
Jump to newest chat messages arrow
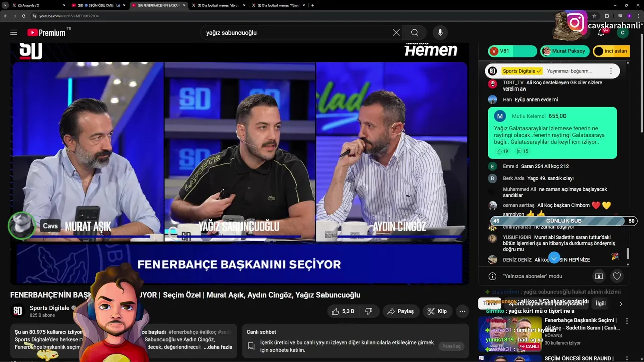point(554,258)
